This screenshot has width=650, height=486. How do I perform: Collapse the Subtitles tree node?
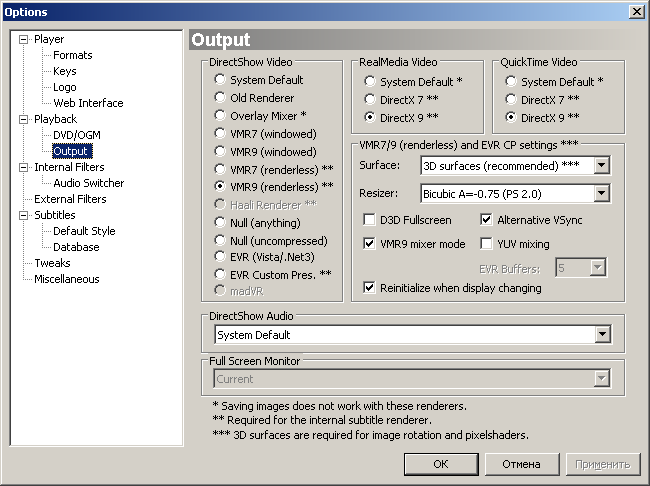point(25,216)
